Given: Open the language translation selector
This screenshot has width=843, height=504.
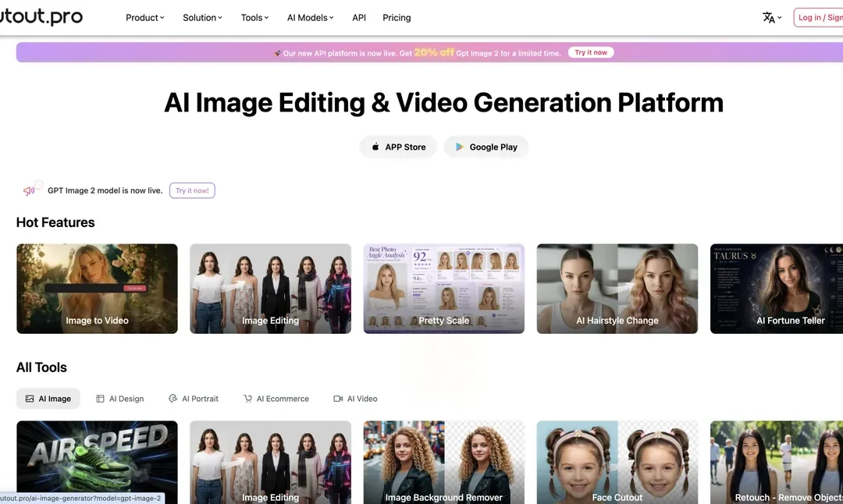Looking at the screenshot, I should coord(772,18).
